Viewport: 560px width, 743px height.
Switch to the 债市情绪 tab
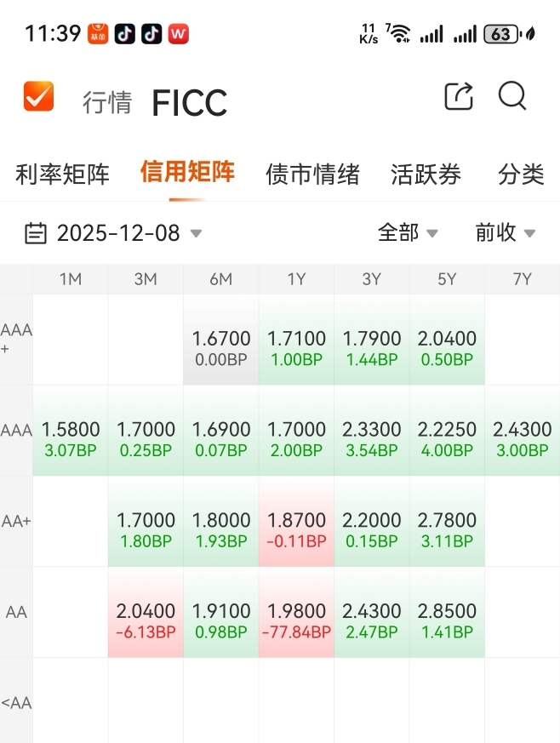(x=312, y=174)
